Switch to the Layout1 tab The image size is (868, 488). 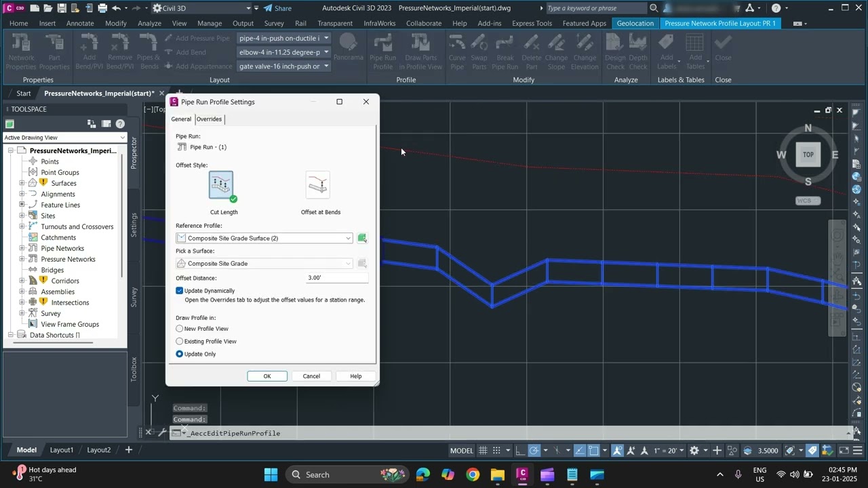pos(62,450)
